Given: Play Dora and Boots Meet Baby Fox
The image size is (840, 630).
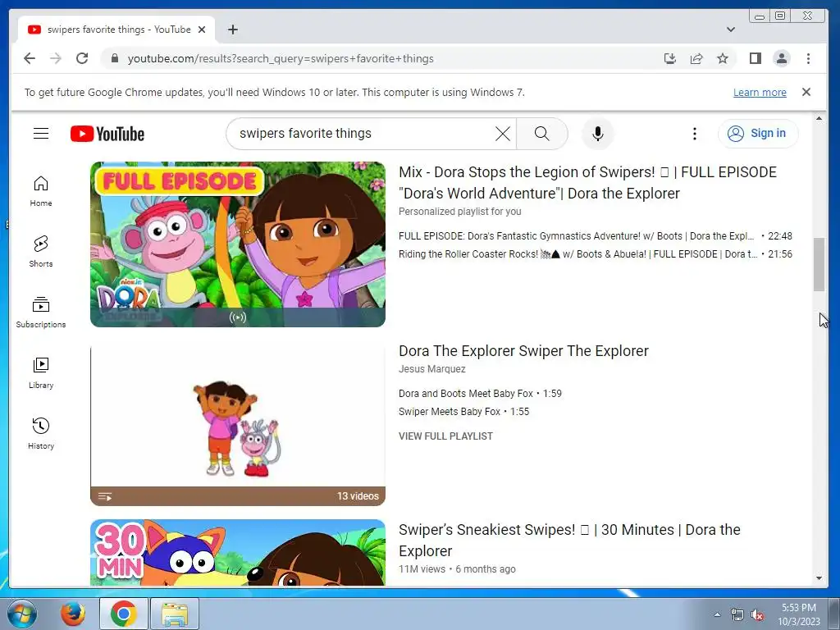Looking at the screenshot, I should pyautogui.click(x=480, y=393).
